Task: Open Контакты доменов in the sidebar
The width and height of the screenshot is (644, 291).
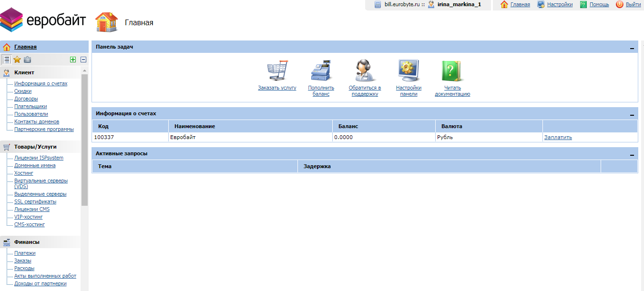Action: click(37, 121)
